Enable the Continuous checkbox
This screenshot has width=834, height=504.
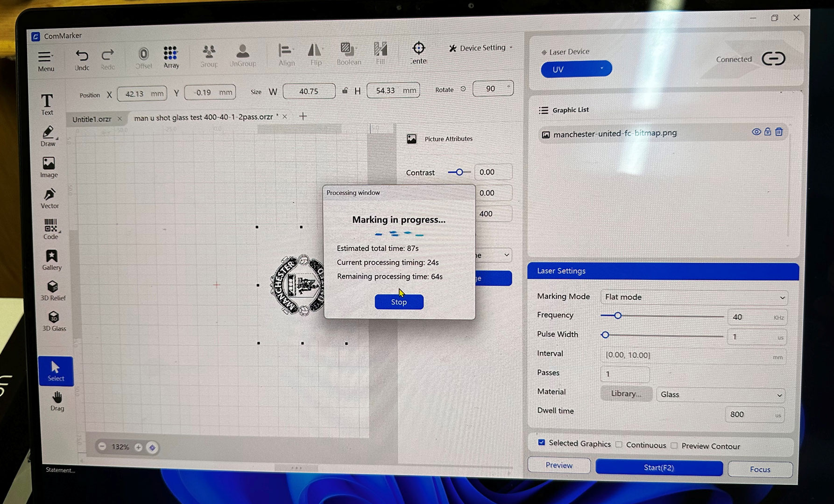(619, 445)
